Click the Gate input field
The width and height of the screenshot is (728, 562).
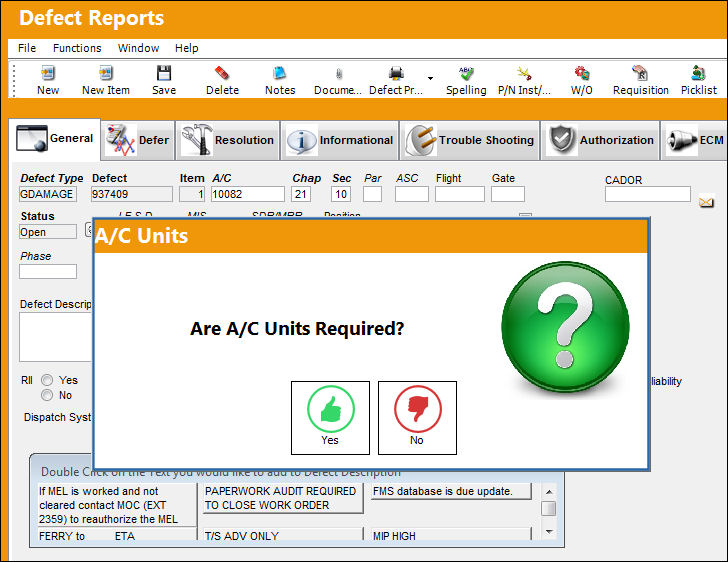pyautogui.click(x=508, y=194)
